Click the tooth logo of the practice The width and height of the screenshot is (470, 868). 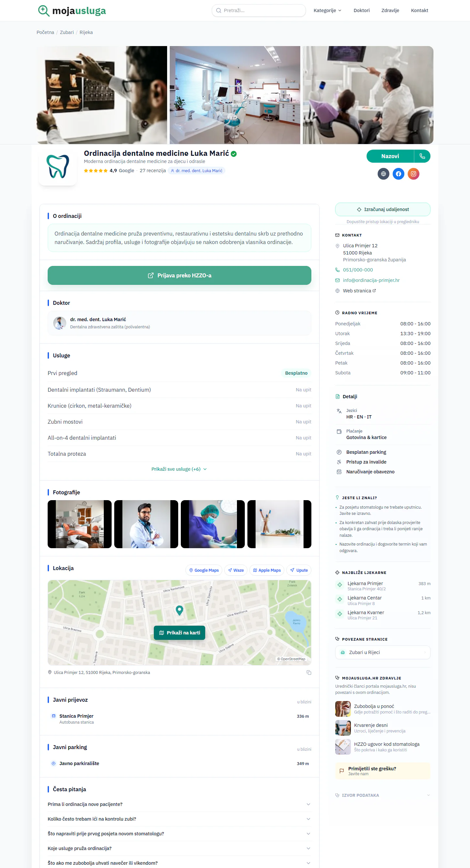tap(58, 167)
